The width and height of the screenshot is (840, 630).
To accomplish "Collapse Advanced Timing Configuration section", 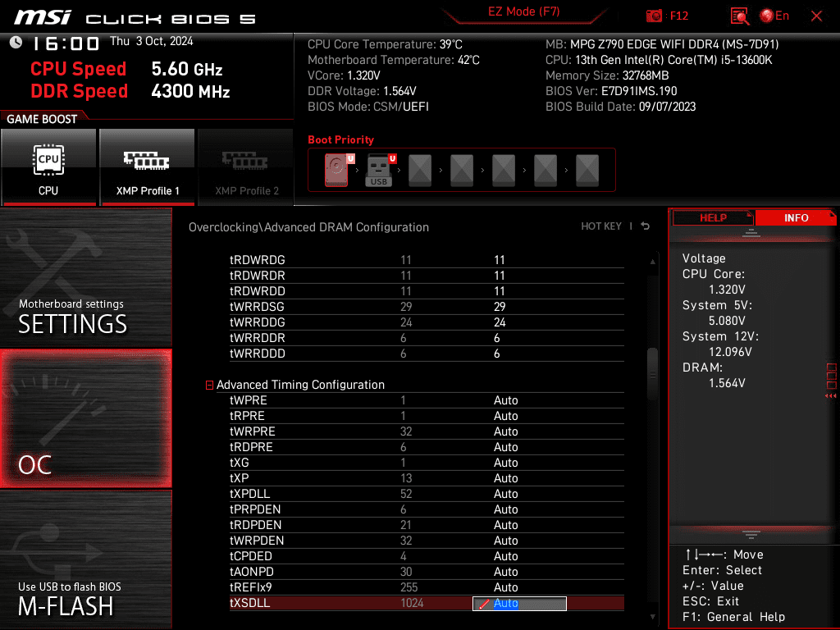I will click(x=209, y=386).
